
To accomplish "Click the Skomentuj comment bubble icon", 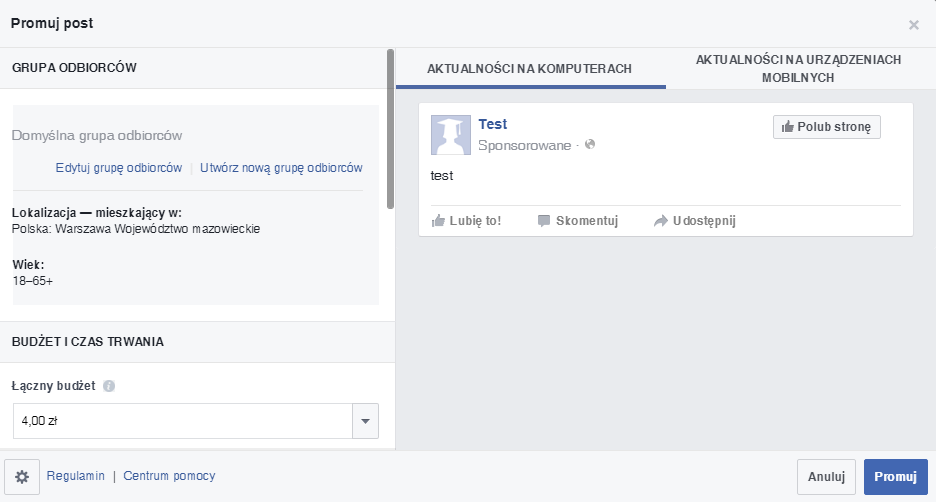I will (x=544, y=221).
